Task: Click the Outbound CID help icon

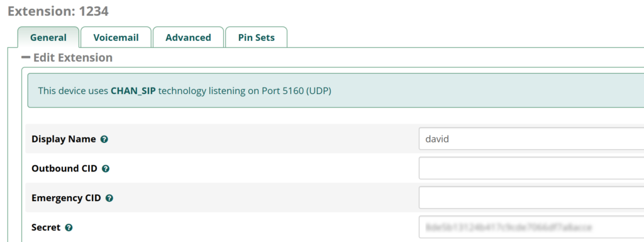Action: pyautogui.click(x=106, y=169)
